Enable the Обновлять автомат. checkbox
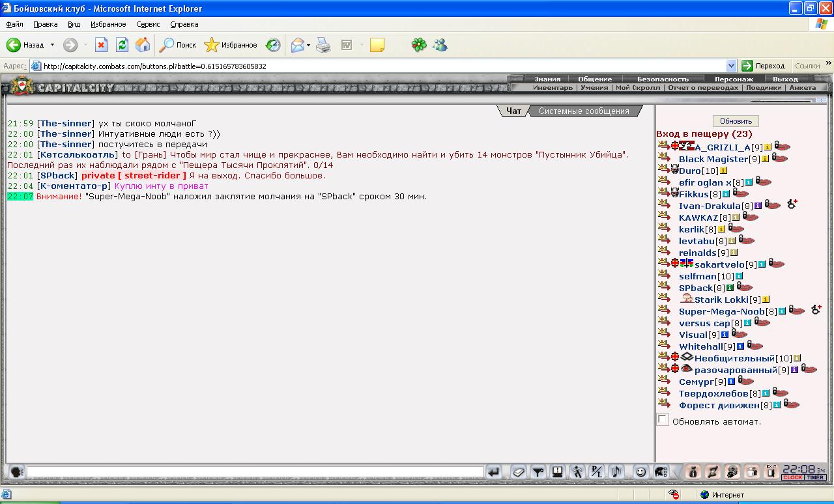 (663, 419)
